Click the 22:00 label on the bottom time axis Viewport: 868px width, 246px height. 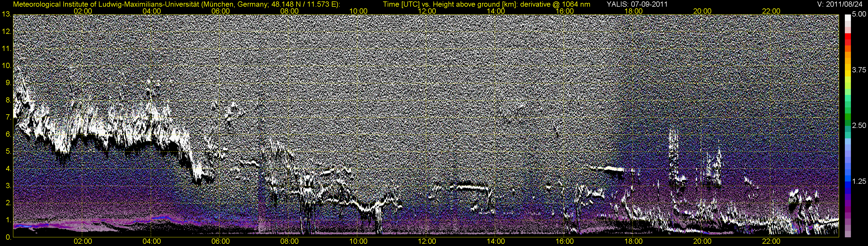(x=771, y=241)
